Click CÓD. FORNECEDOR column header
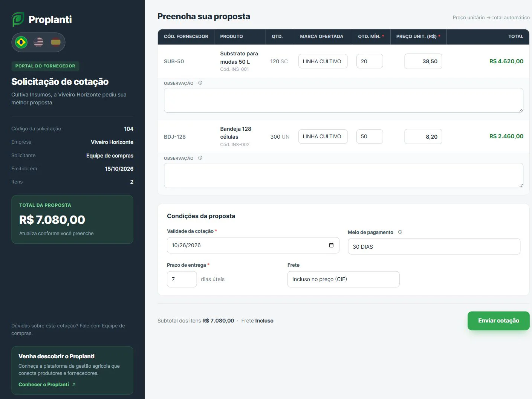 (x=186, y=37)
